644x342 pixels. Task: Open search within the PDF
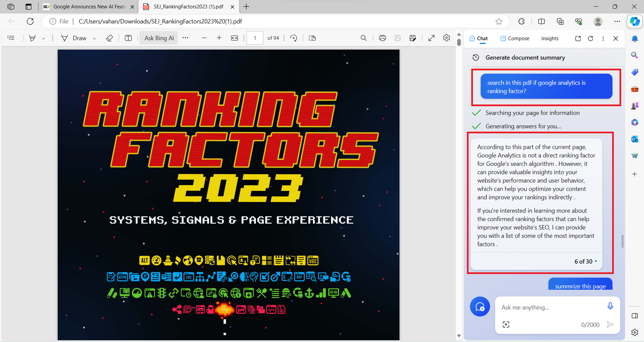coord(364,38)
